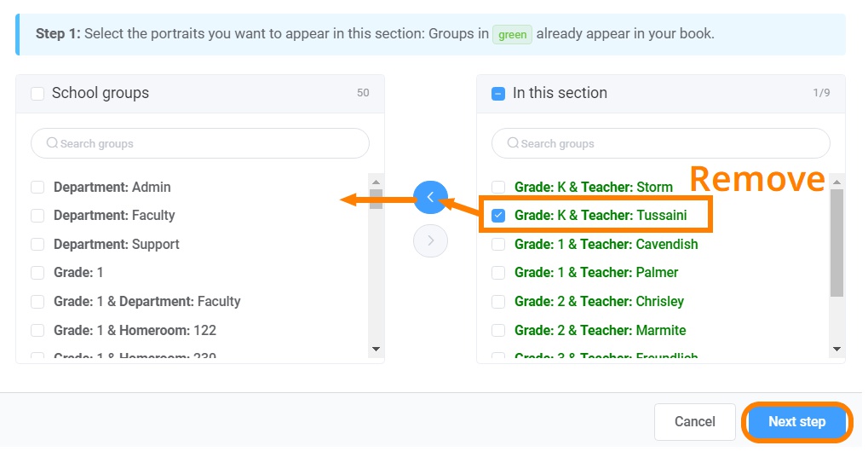This screenshot has height=457, width=868.
Task: Click the search icon in School groups
Action: point(52,143)
